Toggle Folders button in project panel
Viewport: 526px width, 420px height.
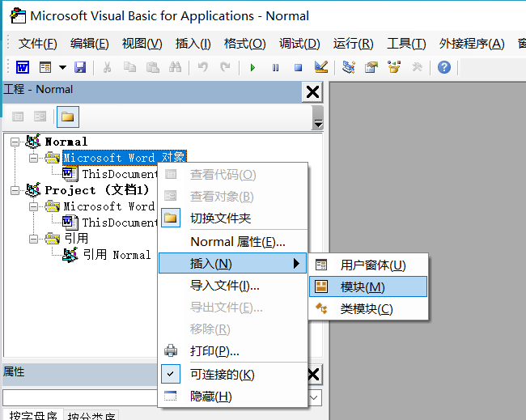click(x=68, y=117)
